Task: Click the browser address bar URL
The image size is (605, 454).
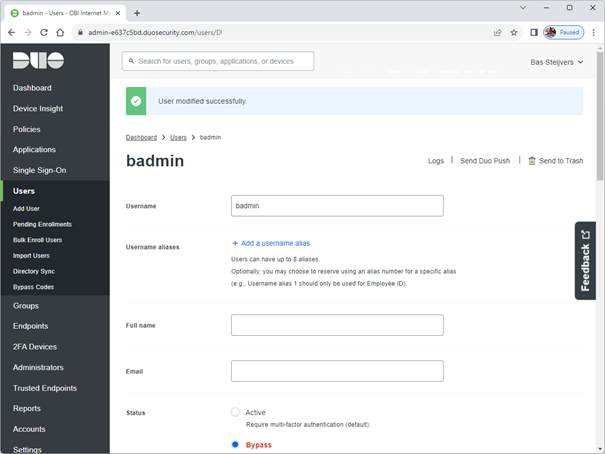Action: pyautogui.click(x=155, y=32)
